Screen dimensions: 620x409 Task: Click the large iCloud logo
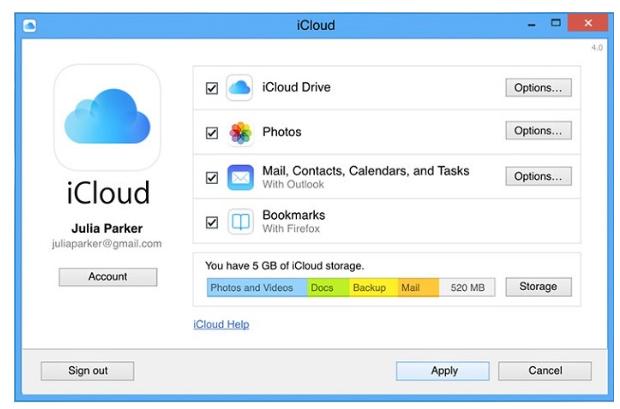click(107, 117)
